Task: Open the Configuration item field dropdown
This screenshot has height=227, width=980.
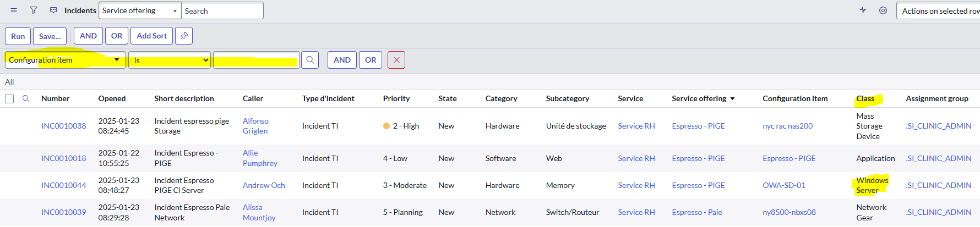Action: 66,60
